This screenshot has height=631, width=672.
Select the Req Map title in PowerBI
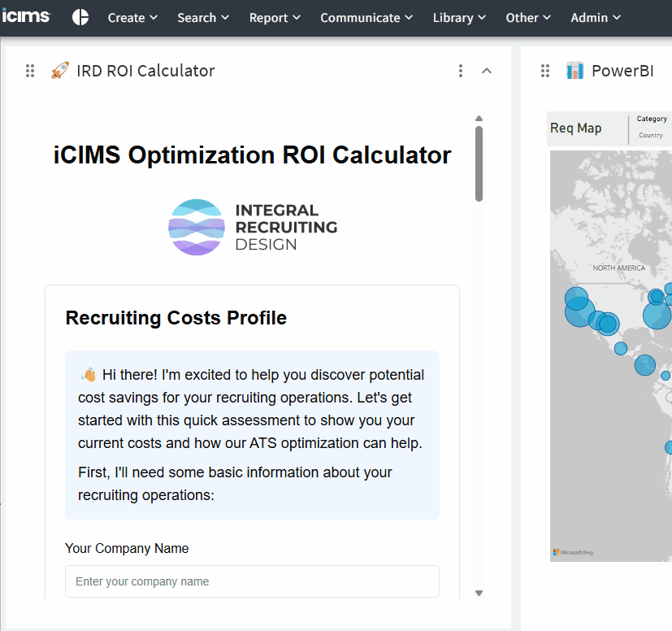tap(575, 128)
